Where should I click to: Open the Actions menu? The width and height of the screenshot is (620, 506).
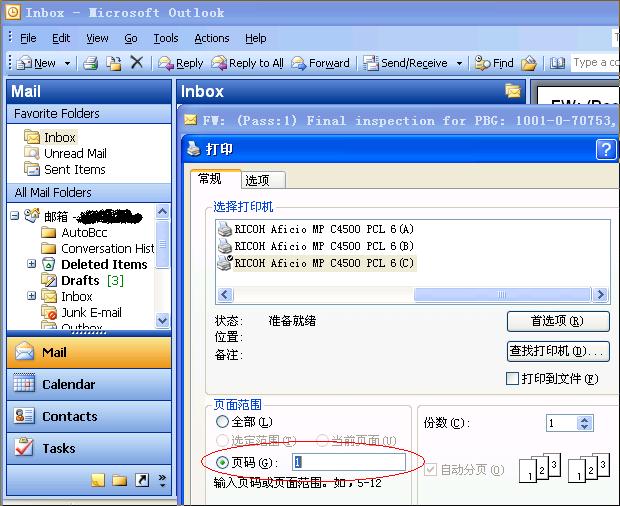point(212,38)
